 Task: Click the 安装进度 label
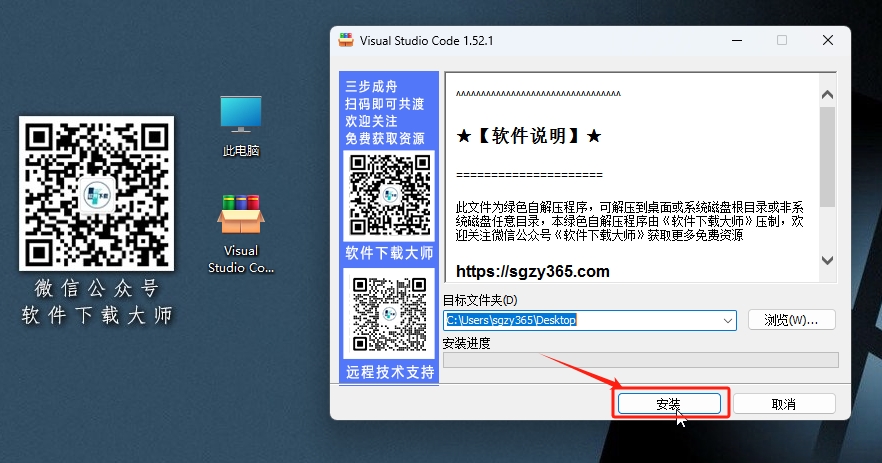(x=467, y=343)
